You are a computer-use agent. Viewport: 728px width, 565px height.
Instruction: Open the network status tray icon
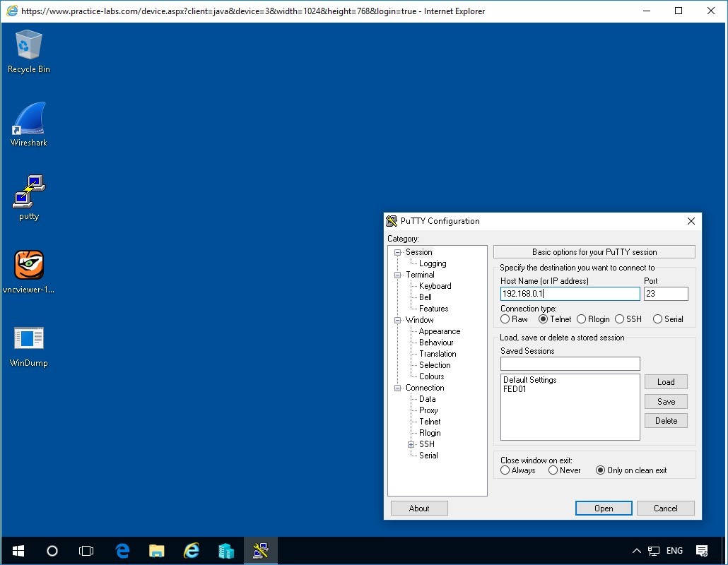(x=654, y=551)
